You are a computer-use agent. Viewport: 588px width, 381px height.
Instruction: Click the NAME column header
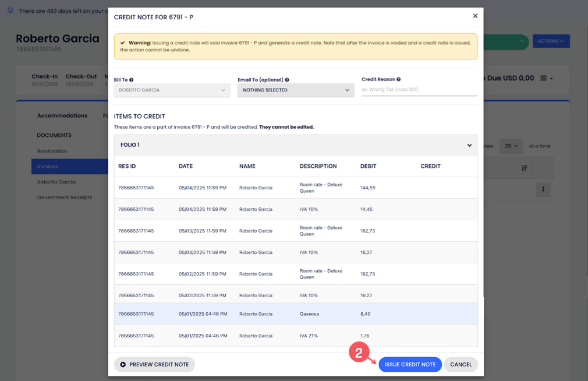[x=247, y=166]
